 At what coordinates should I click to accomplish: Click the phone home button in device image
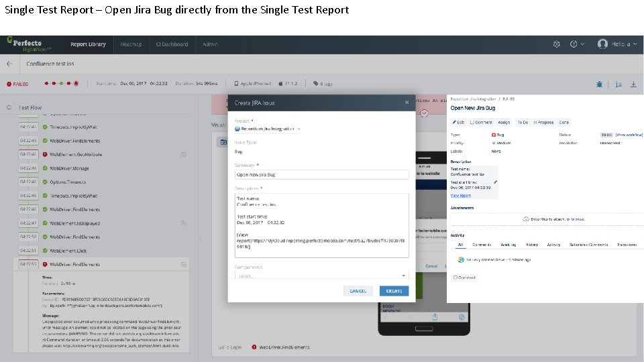(423, 328)
